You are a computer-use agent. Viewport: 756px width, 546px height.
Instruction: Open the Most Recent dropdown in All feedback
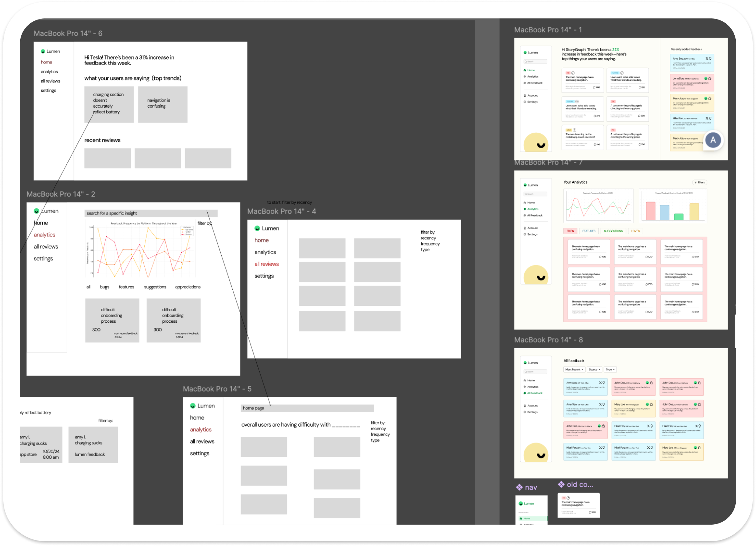574,370
